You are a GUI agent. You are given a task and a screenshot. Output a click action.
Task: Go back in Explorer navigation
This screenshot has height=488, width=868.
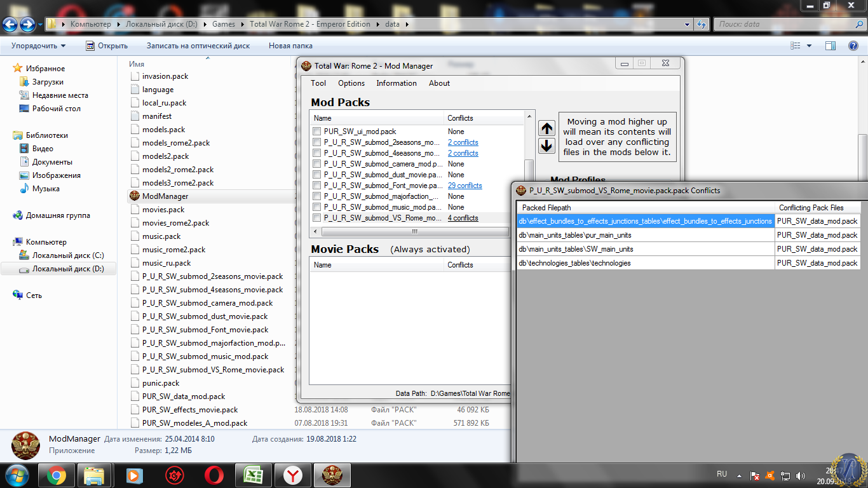click(x=10, y=24)
